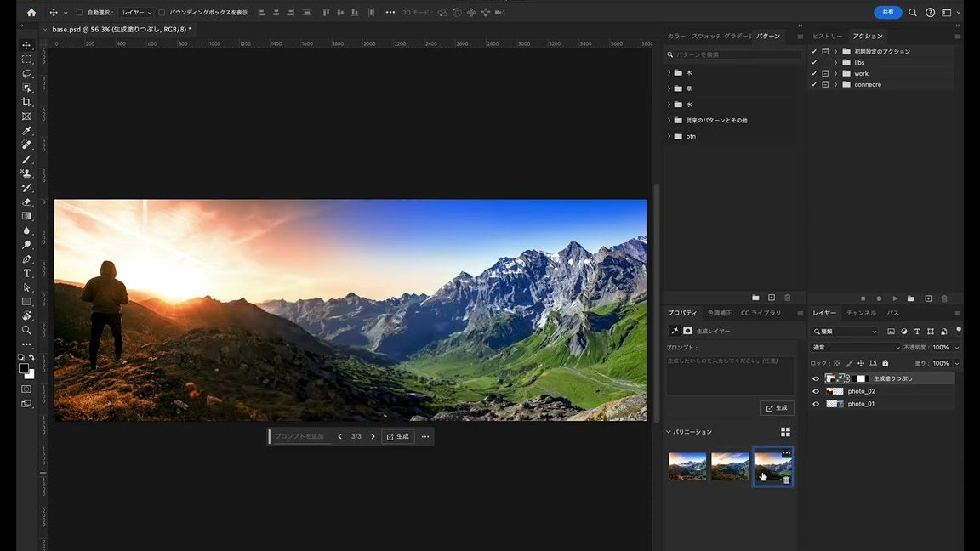Select the Blur tool
Viewport: 980px width, 551px height.
click(26, 230)
